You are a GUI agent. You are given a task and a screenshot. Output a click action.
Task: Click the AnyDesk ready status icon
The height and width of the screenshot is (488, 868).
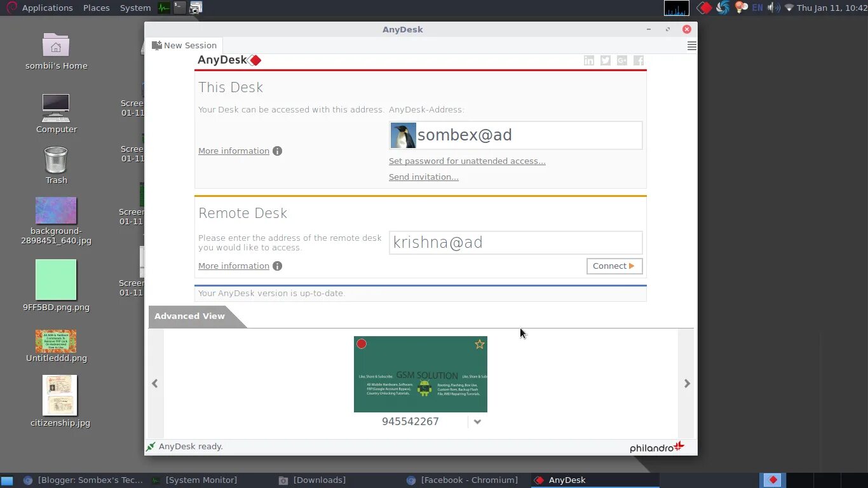point(151,447)
